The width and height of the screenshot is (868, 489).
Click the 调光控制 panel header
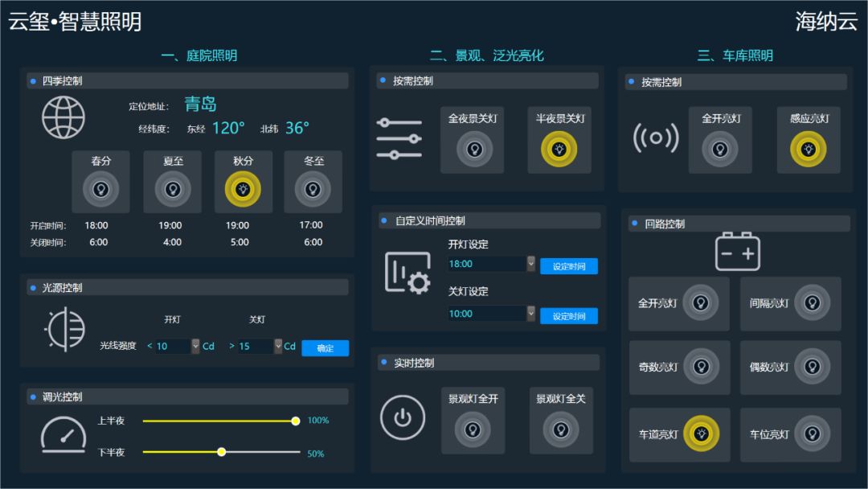[x=187, y=397]
